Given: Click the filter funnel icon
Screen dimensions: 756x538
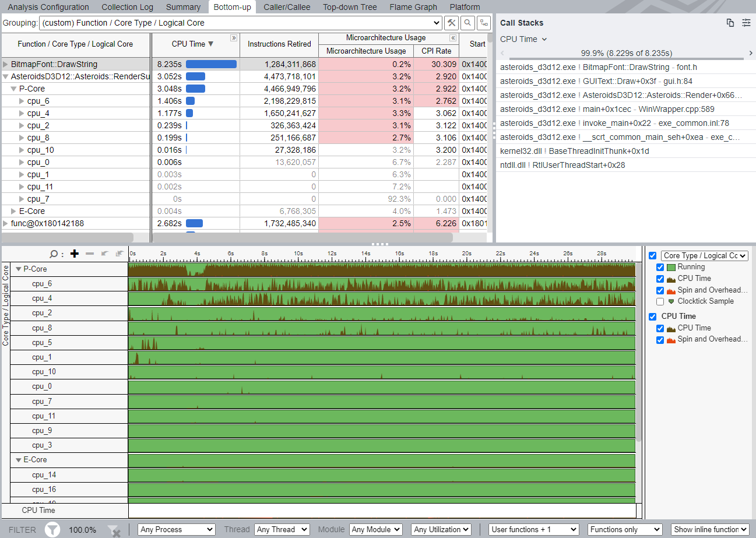Looking at the screenshot, I should pos(52,530).
